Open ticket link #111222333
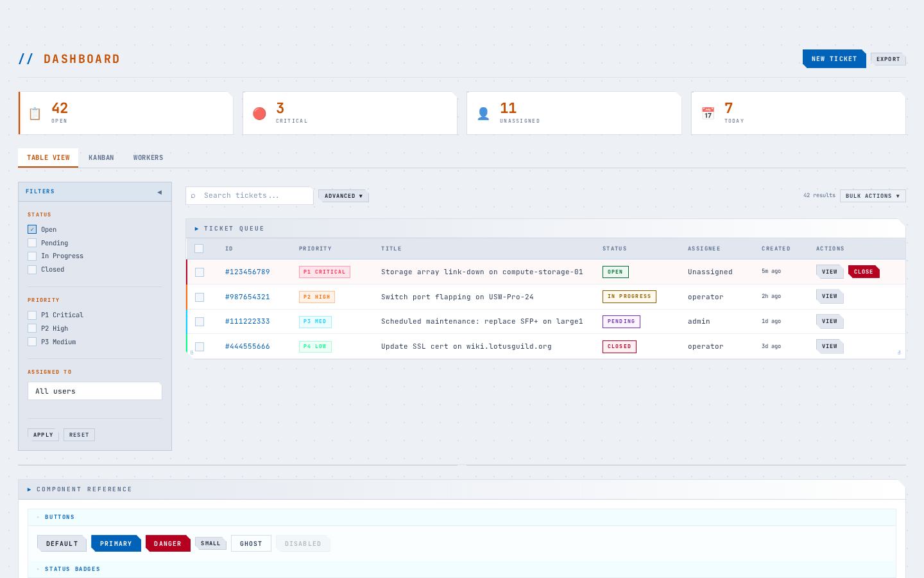This screenshot has height=578, width=924. [248, 322]
